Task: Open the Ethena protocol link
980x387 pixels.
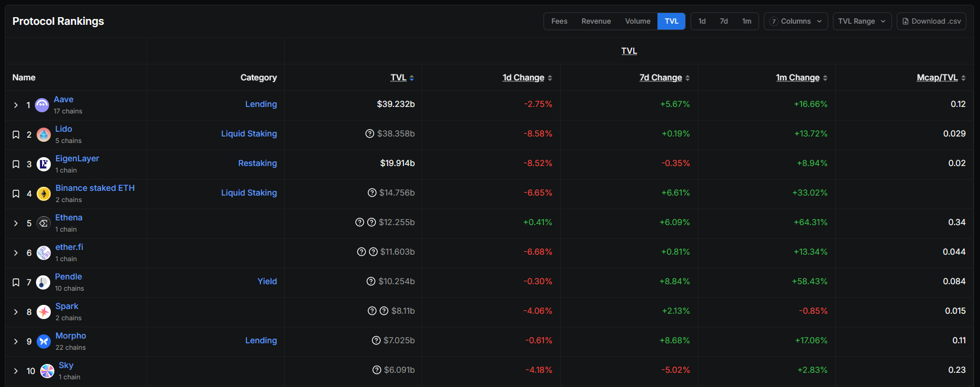Action: coord(69,217)
